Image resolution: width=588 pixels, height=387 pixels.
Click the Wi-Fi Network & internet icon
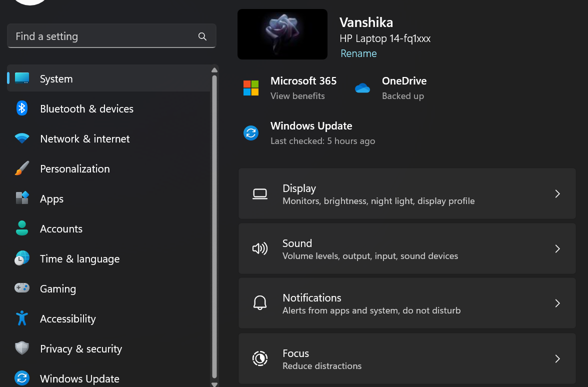coord(22,138)
